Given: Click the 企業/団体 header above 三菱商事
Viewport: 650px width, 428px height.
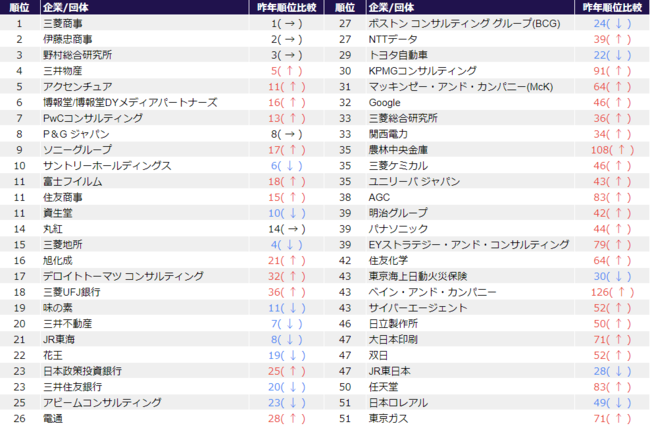Looking at the screenshot, I should pyautogui.click(x=64, y=6).
